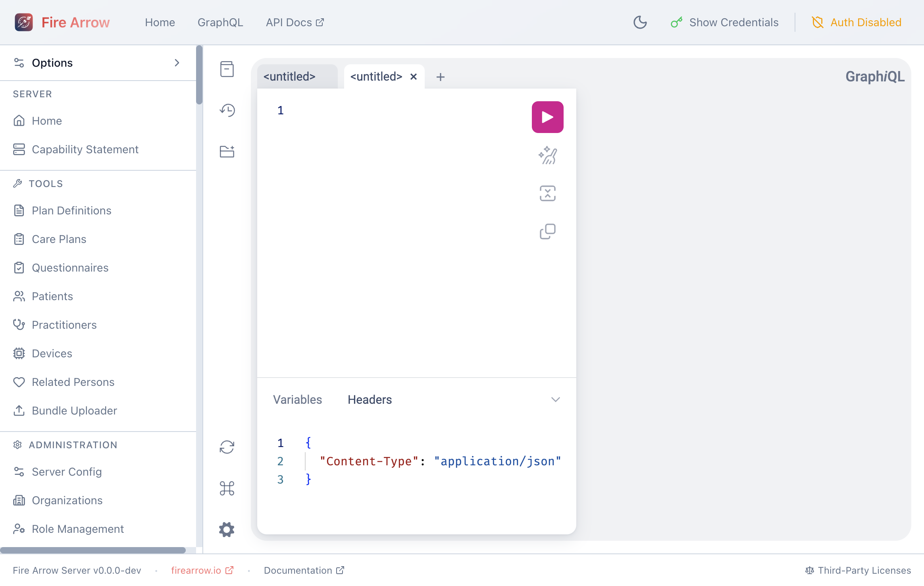Open the GraphiQL query history
This screenshot has width=924, height=586.
pyautogui.click(x=227, y=110)
